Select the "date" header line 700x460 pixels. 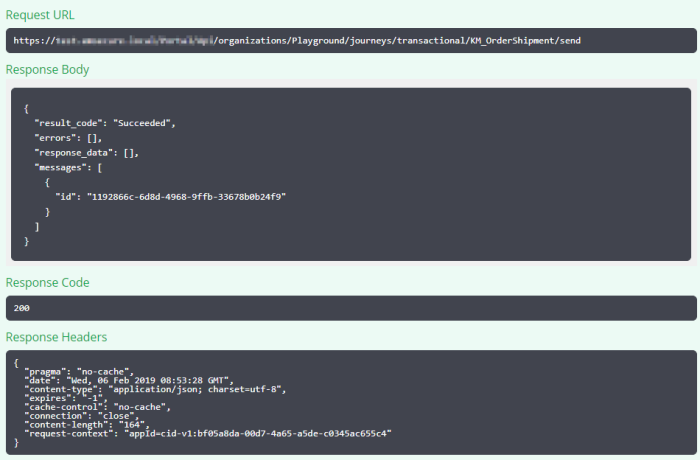coord(128,380)
